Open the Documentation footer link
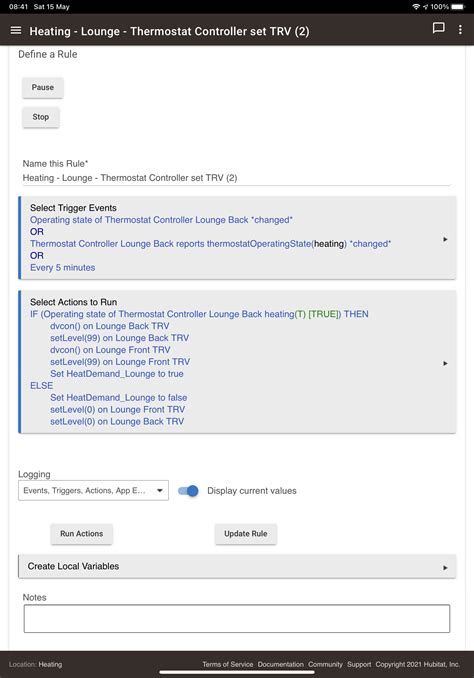Screen dimensions: 474x678 click(x=281, y=664)
